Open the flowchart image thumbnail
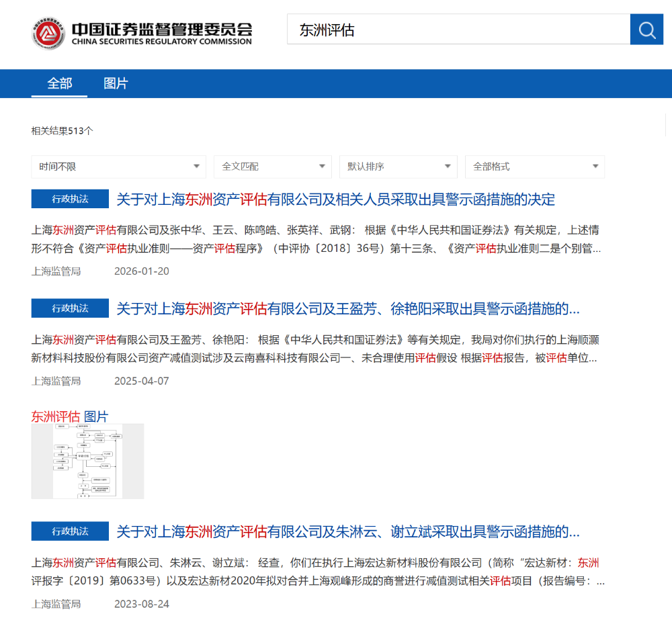The image size is (672, 620). click(x=87, y=461)
